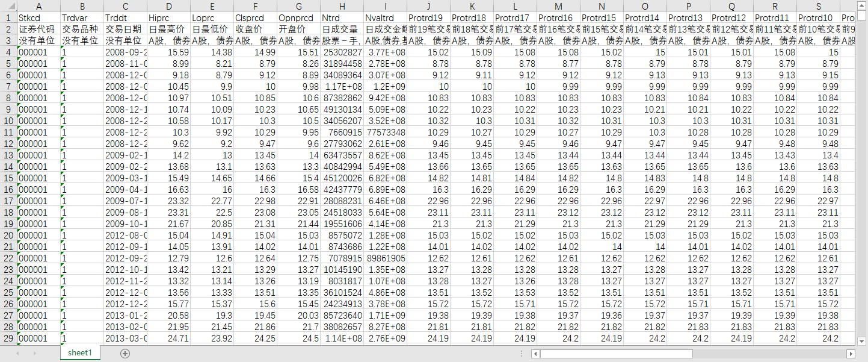
Task: Select row 15 header
Action: 8,178
